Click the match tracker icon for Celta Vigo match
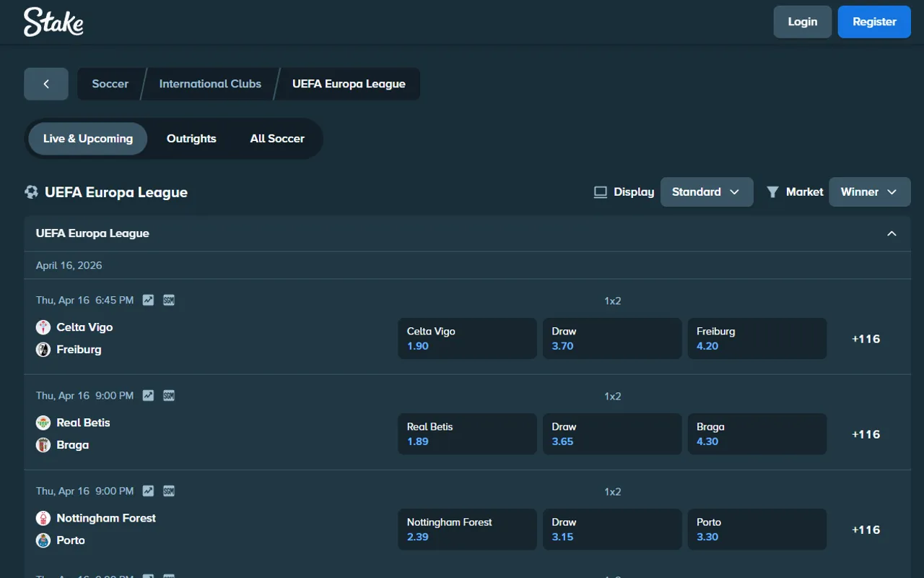The width and height of the screenshot is (924, 578). coord(148,300)
